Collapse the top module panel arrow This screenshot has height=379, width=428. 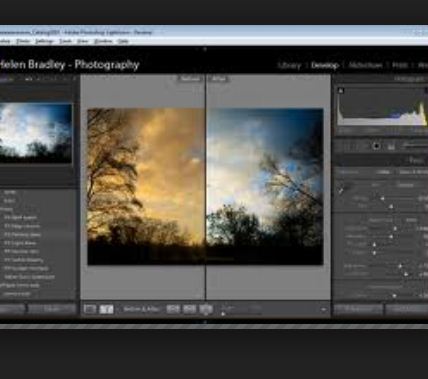tap(205, 49)
